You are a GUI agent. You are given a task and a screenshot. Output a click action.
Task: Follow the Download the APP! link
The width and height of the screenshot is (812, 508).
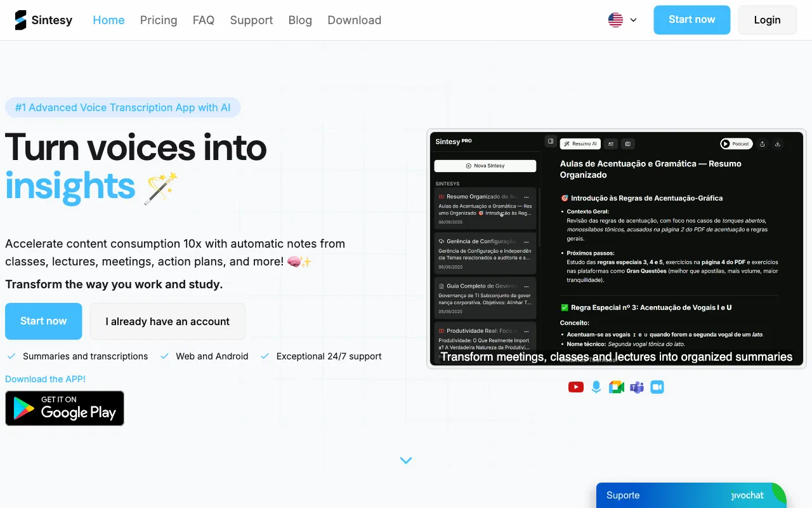pyautogui.click(x=45, y=379)
